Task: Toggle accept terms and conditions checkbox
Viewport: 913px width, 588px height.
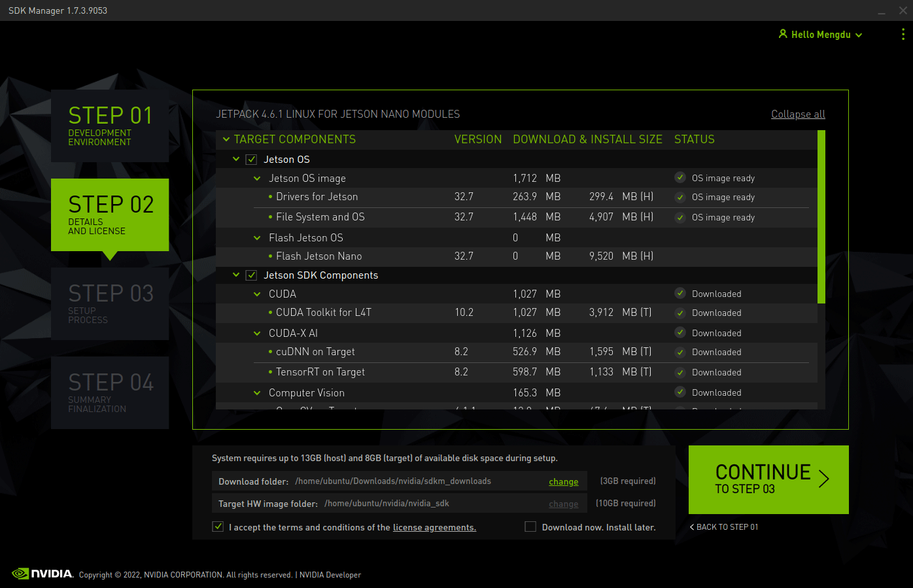Action: coord(218,527)
